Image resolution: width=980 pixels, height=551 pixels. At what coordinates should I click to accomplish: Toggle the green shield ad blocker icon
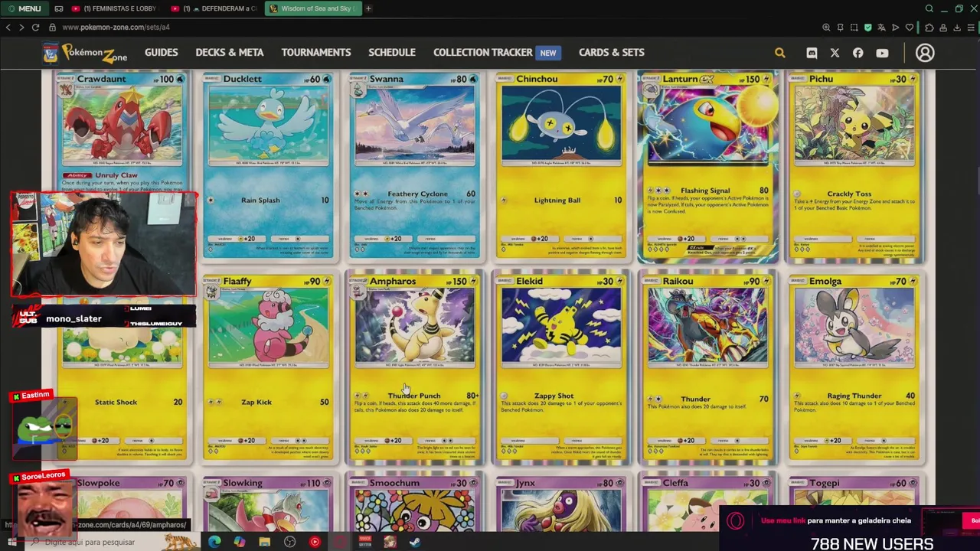(867, 28)
